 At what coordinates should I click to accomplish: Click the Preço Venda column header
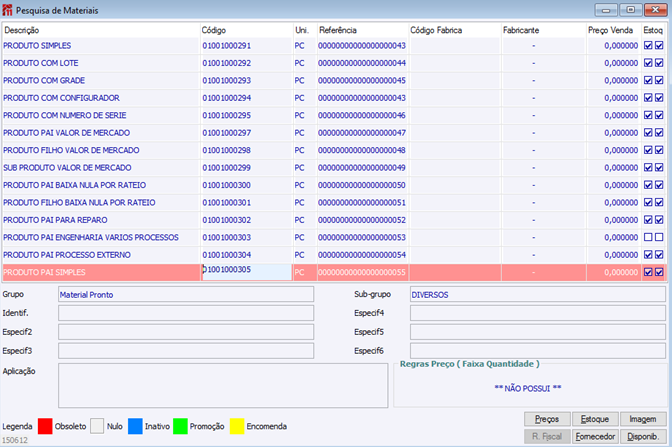pyautogui.click(x=614, y=30)
